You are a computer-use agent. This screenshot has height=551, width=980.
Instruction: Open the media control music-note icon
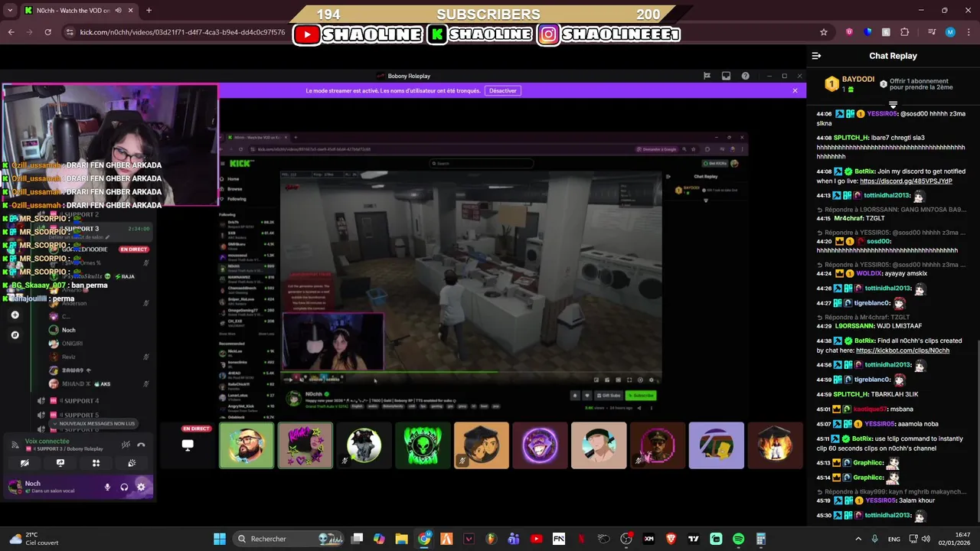tap(932, 32)
